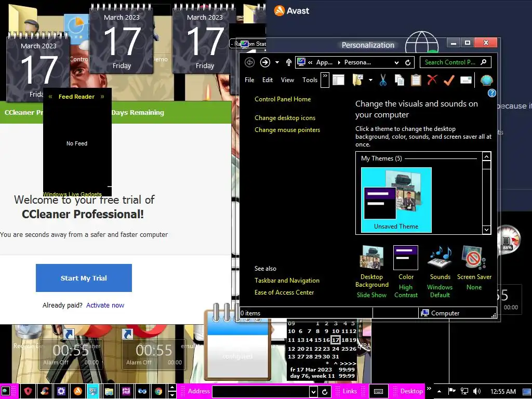532x399 pixels.
Task: Click the Cut scissors icon
Action: (383, 80)
